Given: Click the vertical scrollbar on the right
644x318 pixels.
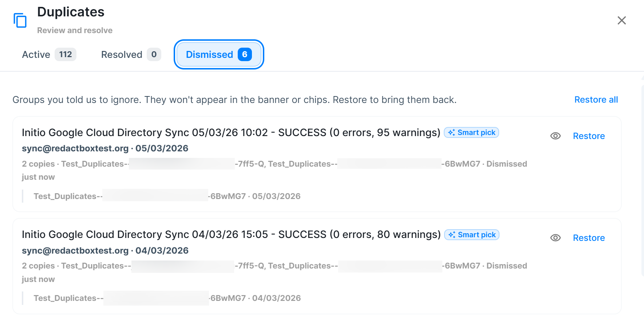Looking at the screenshot, I should point(642,181).
